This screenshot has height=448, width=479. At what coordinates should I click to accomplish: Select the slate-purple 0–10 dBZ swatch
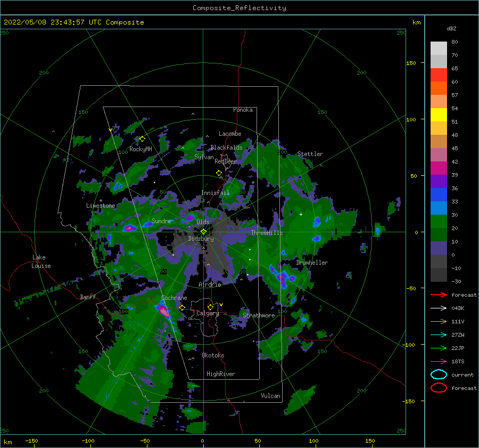(x=439, y=248)
